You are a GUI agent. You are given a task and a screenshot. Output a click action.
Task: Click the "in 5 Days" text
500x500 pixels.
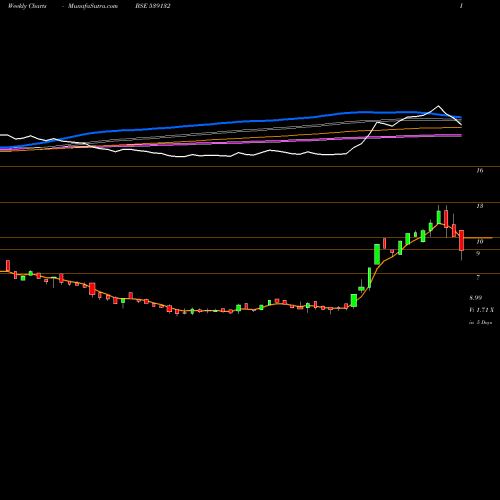tap(480, 322)
